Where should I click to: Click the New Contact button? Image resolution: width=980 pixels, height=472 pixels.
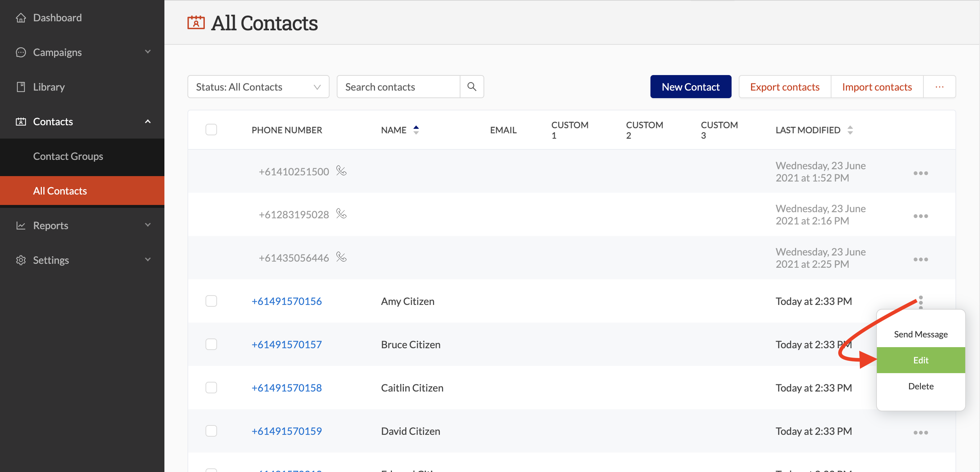click(x=690, y=87)
